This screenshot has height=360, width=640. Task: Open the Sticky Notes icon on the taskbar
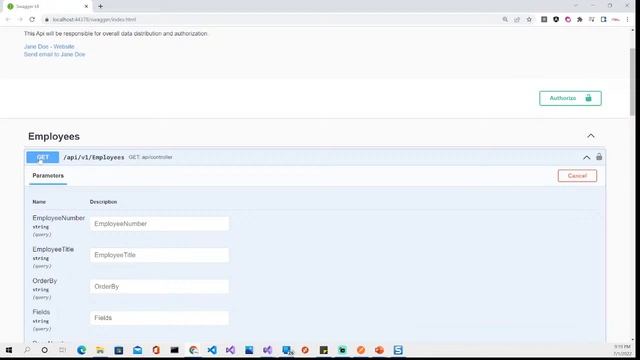tap(324, 350)
